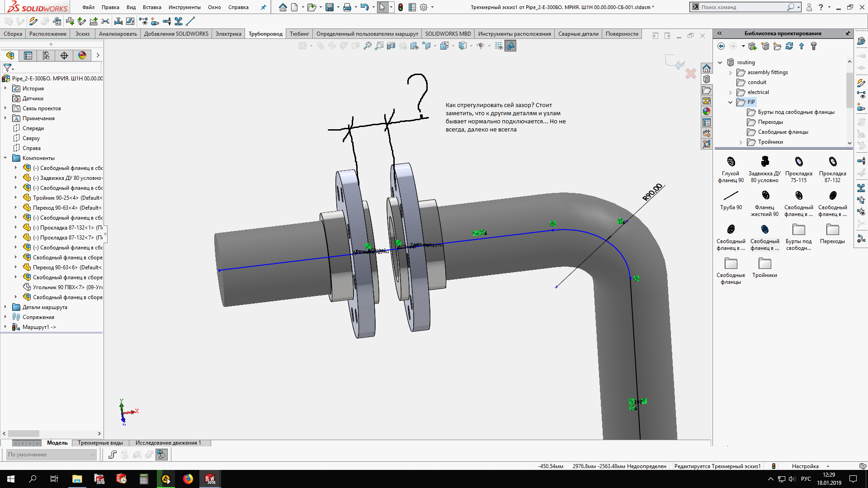Screen dimensions: 868x488
Task: Open Анализировать ribbon menu
Action: (x=118, y=34)
